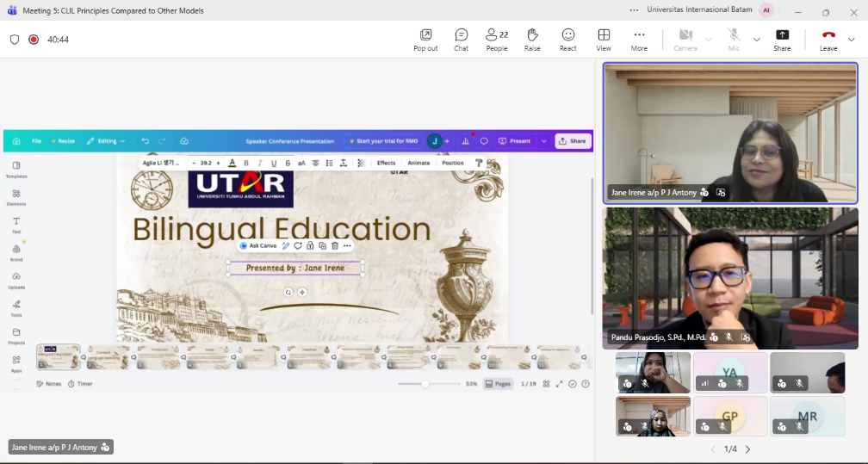The image size is (868, 464).
Task: Raise your hand in meeting
Action: point(532,40)
